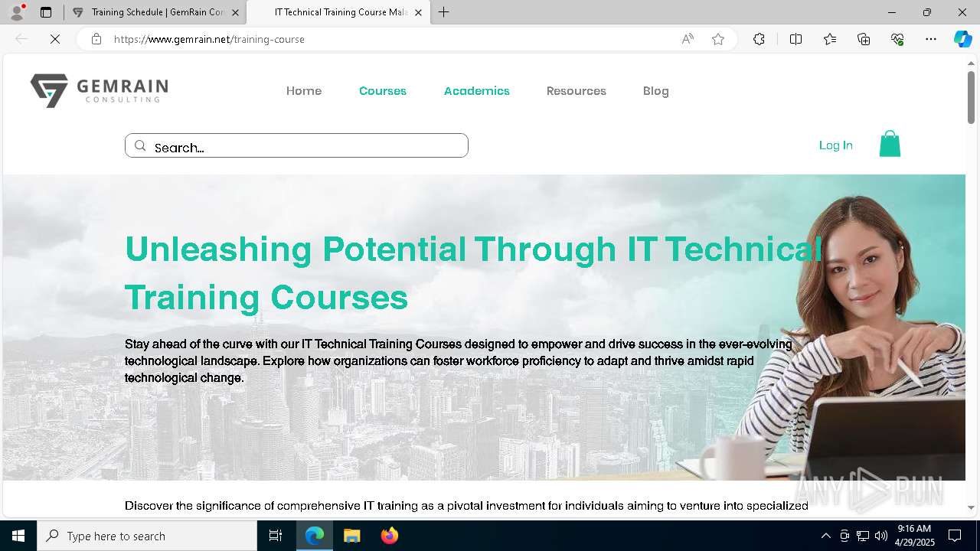Click the page vertical scrollbar thumb
Screen dimensions: 980x551
click(x=971, y=96)
